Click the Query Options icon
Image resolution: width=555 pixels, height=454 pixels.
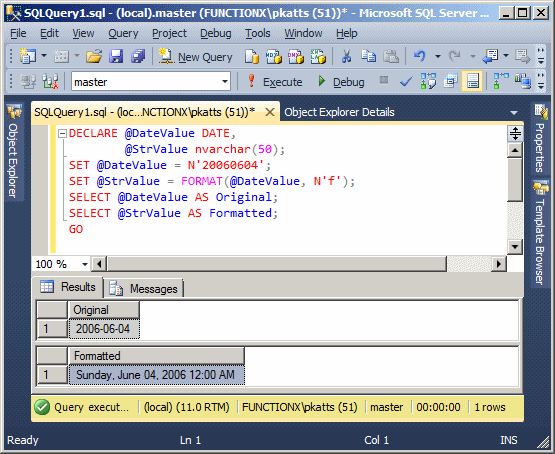451,81
